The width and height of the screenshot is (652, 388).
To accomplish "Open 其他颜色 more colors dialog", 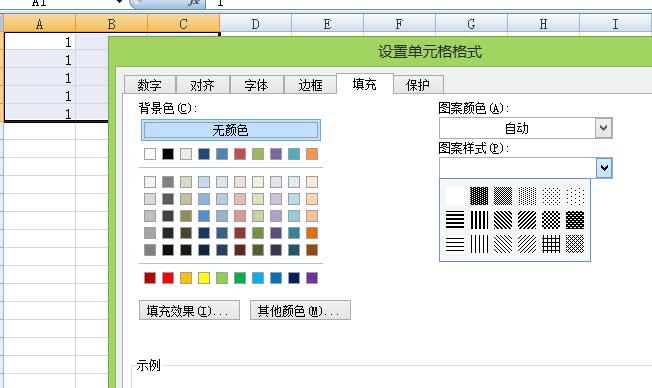I will (300, 310).
